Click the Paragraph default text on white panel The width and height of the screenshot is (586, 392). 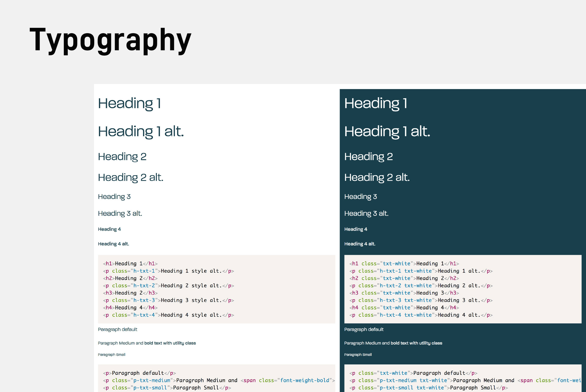coord(117,329)
